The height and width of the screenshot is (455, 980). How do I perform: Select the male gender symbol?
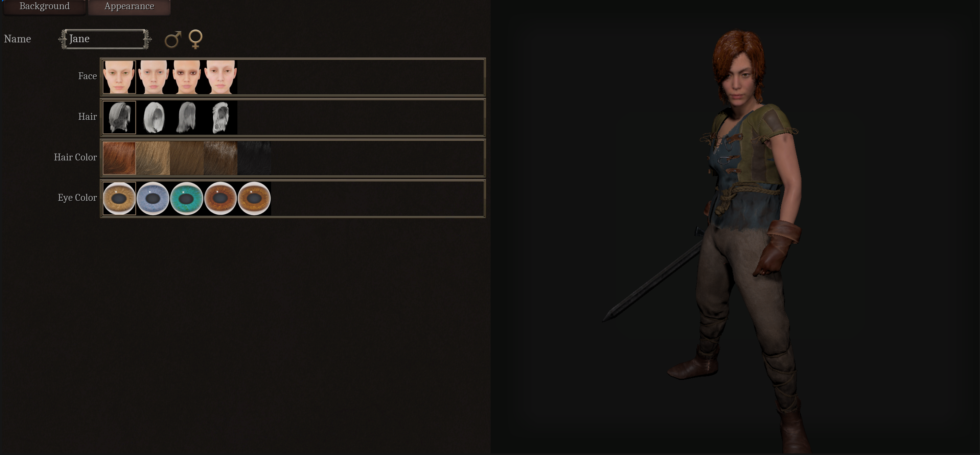pos(173,39)
